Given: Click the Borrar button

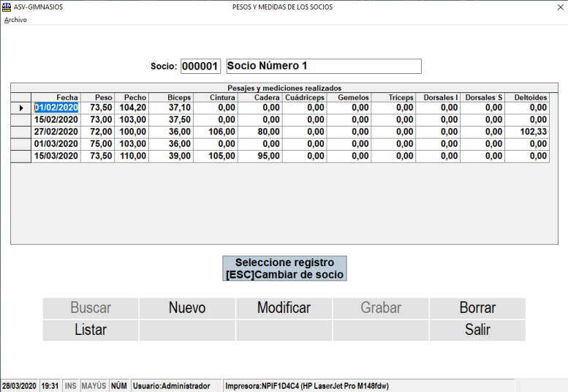Looking at the screenshot, I should 477,308.
